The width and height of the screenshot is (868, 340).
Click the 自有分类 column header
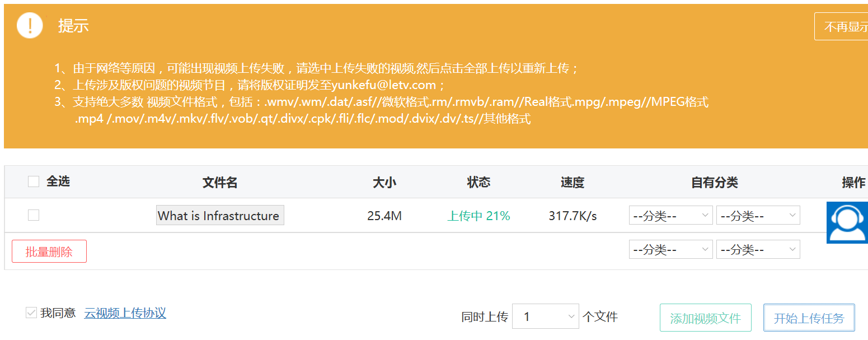click(715, 182)
